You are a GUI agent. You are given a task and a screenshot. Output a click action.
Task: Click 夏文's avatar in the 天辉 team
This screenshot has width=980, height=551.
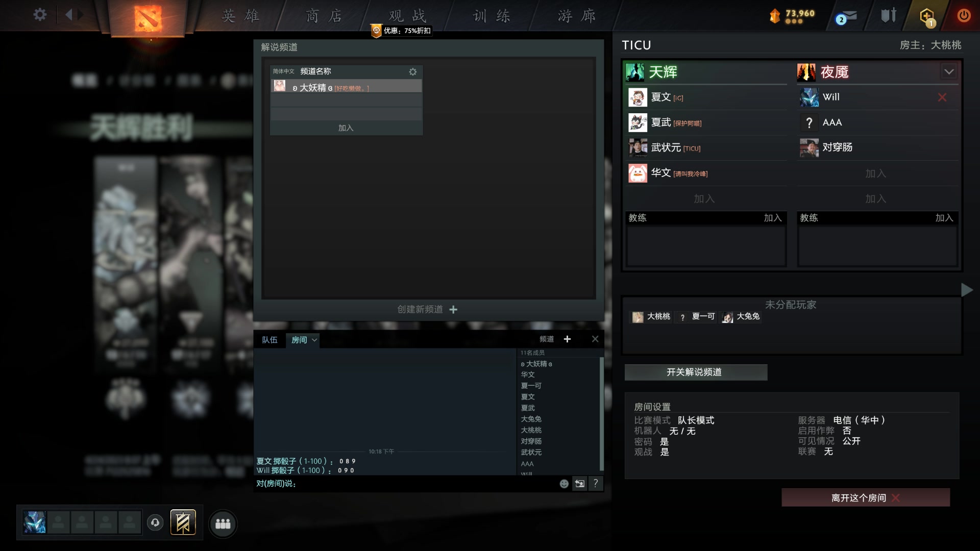click(638, 97)
